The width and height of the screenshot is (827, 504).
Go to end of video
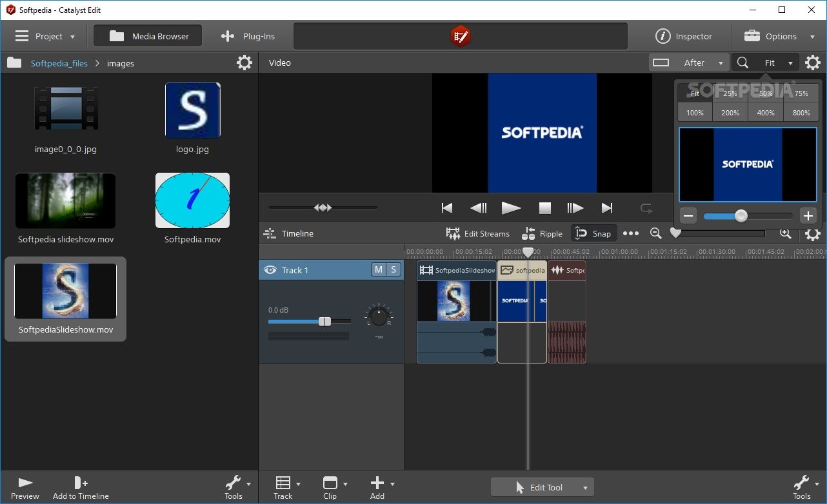(x=607, y=208)
